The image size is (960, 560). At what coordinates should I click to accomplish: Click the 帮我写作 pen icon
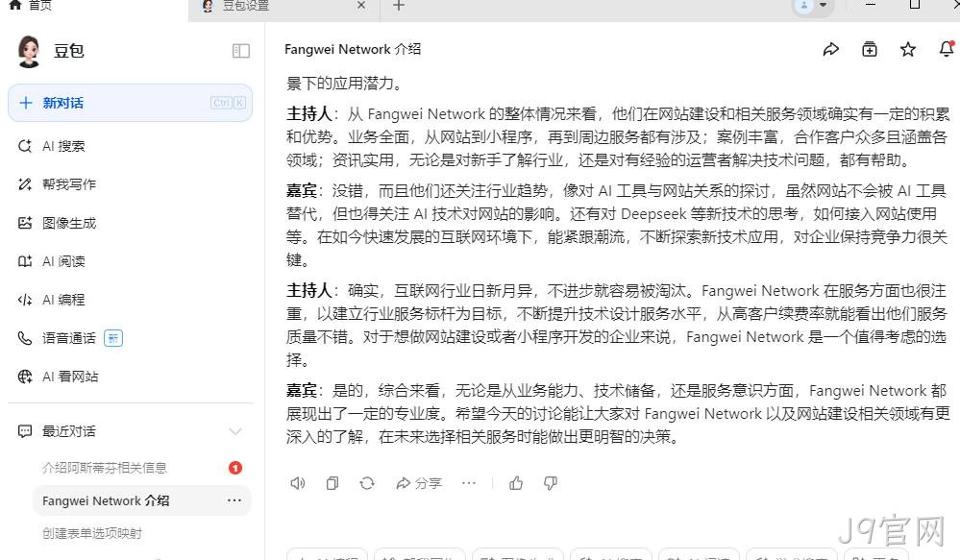click(x=24, y=184)
